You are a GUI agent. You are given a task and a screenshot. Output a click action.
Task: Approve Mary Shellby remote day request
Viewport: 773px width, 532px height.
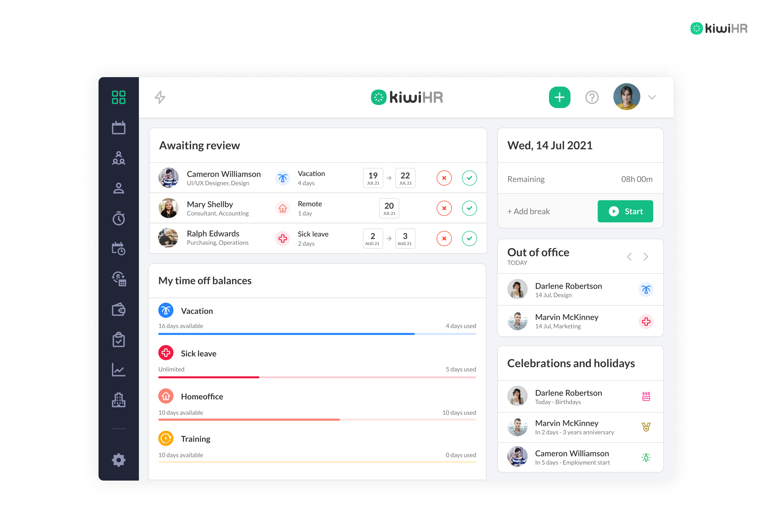coord(470,208)
